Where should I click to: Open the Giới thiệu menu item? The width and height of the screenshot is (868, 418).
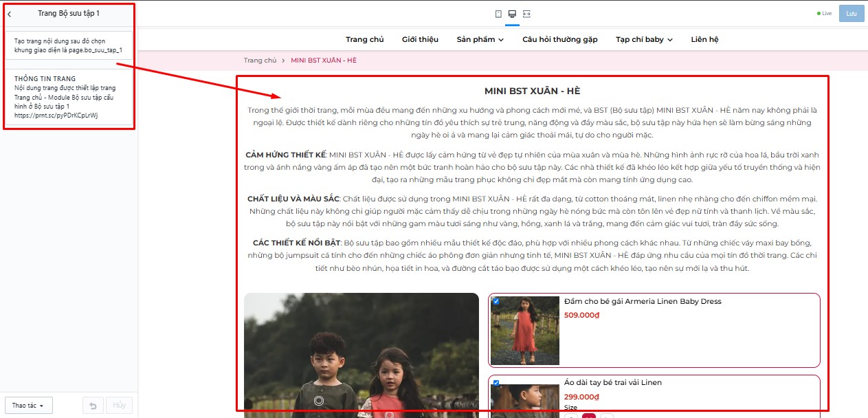click(420, 39)
